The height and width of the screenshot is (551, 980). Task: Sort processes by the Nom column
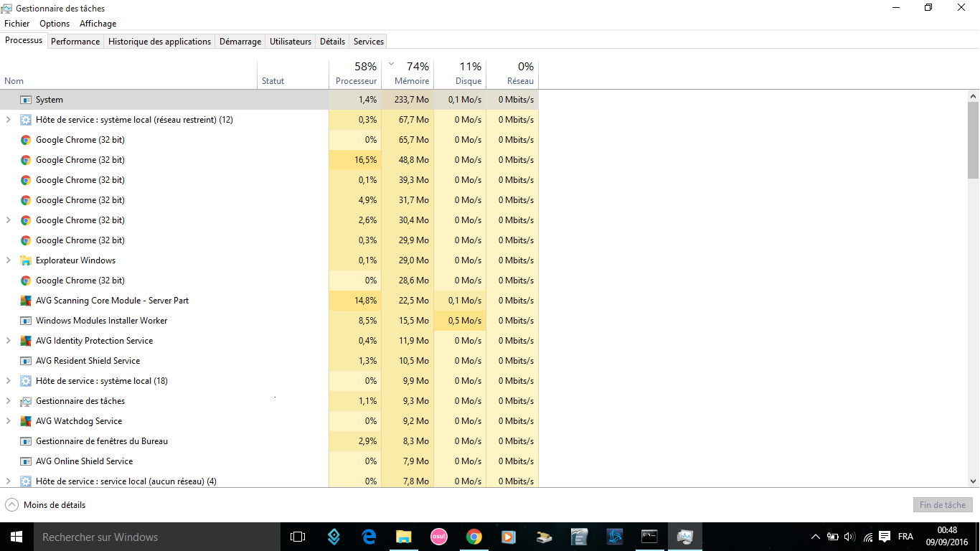tap(129, 74)
